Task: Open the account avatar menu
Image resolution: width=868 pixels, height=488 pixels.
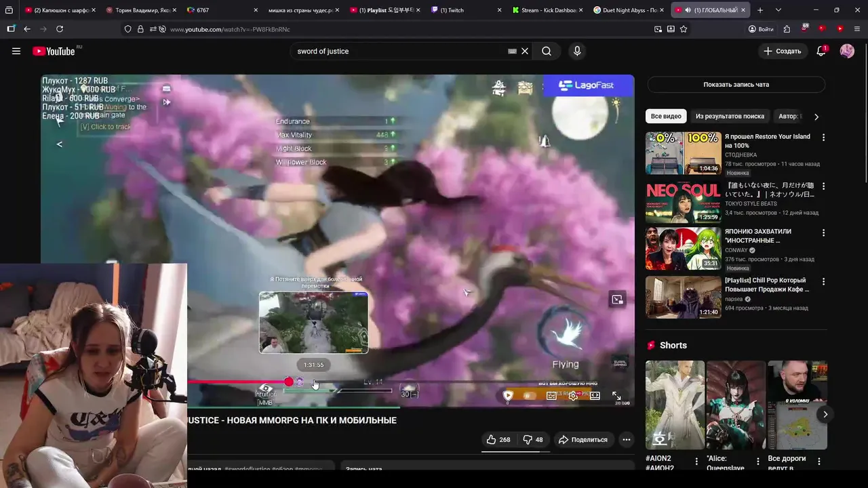Action: pyautogui.click(x=847, y=51)
